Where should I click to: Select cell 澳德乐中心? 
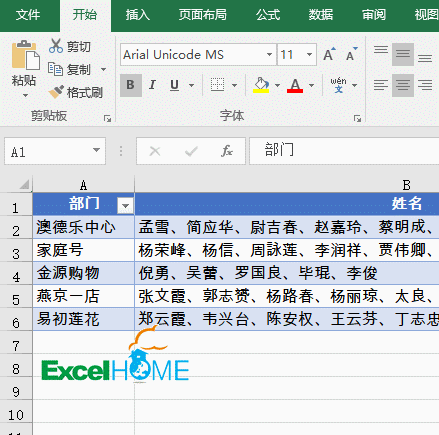[83, 227]
